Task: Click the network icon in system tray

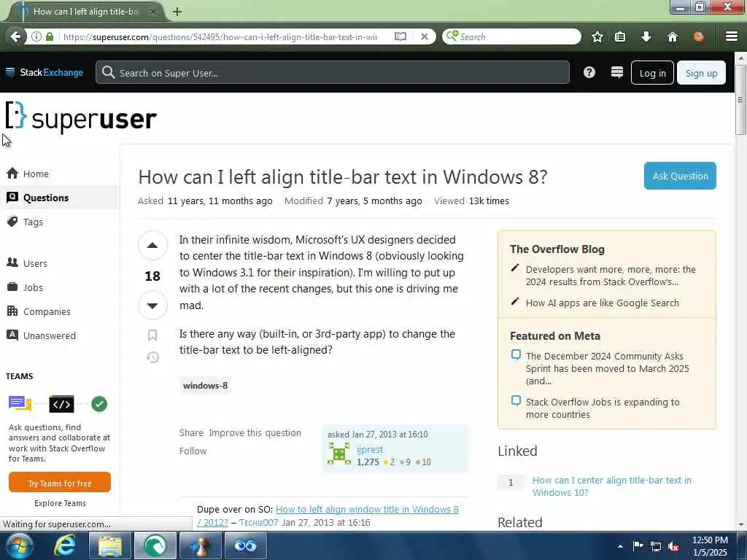Action: [656, 547]
